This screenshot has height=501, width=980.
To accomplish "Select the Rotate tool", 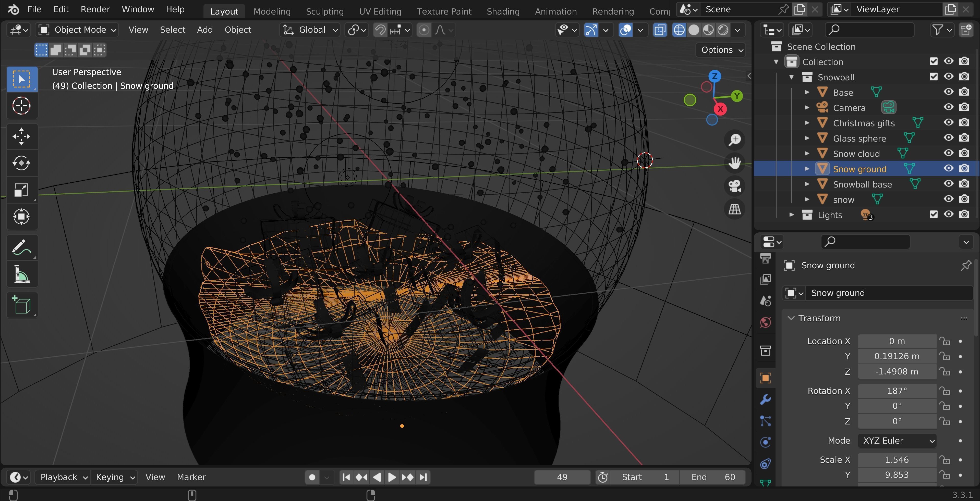I will pyautogui.click(x=22, y=163).
